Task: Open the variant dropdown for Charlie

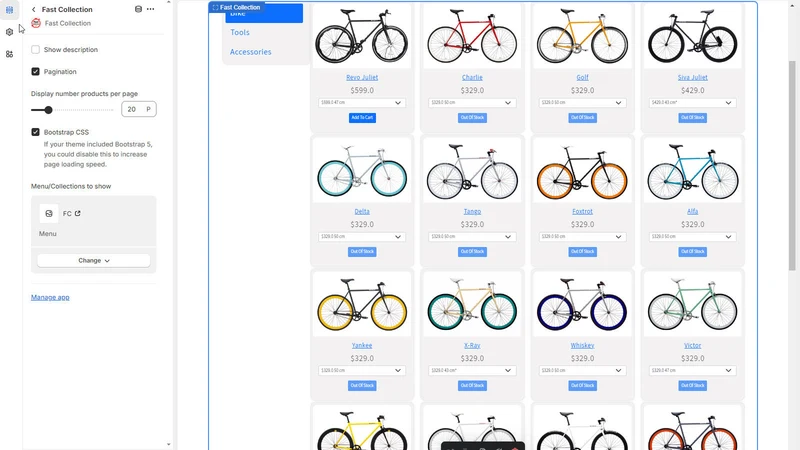Action: (472, 103)
